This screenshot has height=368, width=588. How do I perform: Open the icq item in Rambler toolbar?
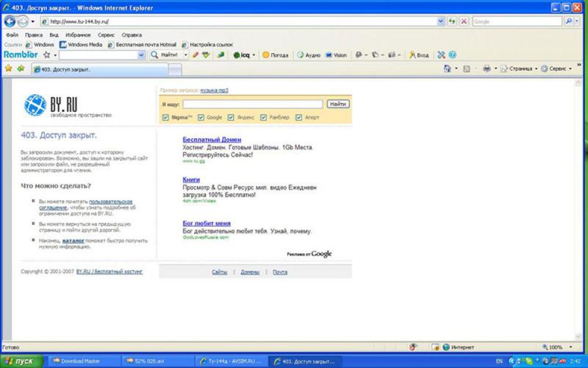[x=241, y=54]
